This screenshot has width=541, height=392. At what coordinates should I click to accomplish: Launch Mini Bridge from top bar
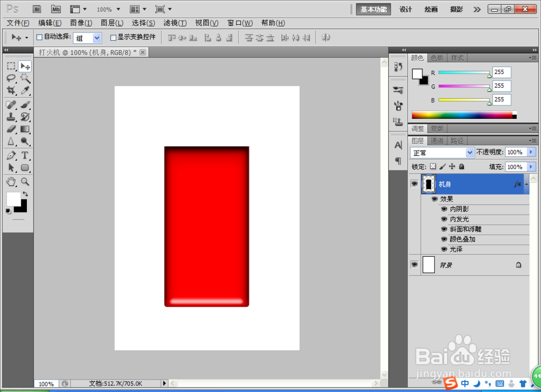(x=56, y=9)
